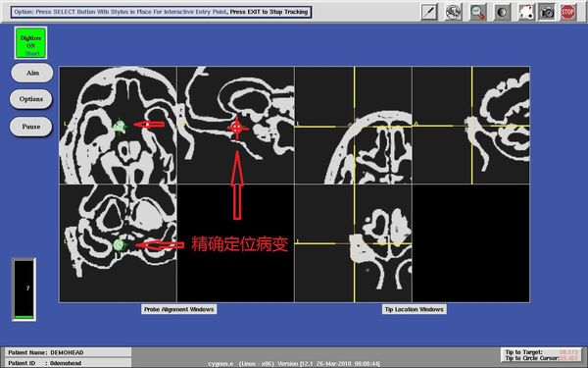Click the Tip Location Windows label
The image size is (588, 368).
pyautogui.click(x=415, y=309)
